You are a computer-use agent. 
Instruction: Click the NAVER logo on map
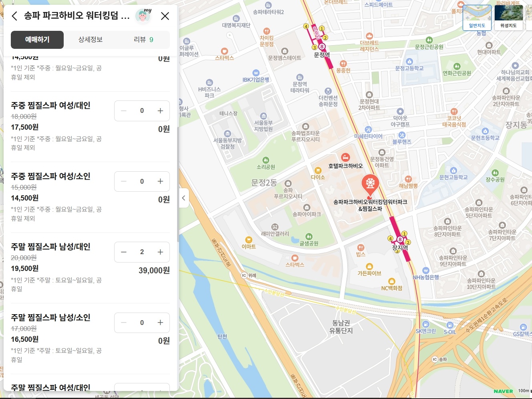pyautogui.click(x=503, y=391)
